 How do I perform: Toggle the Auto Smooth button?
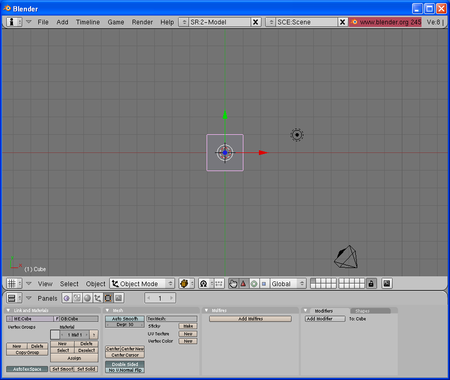125,319
